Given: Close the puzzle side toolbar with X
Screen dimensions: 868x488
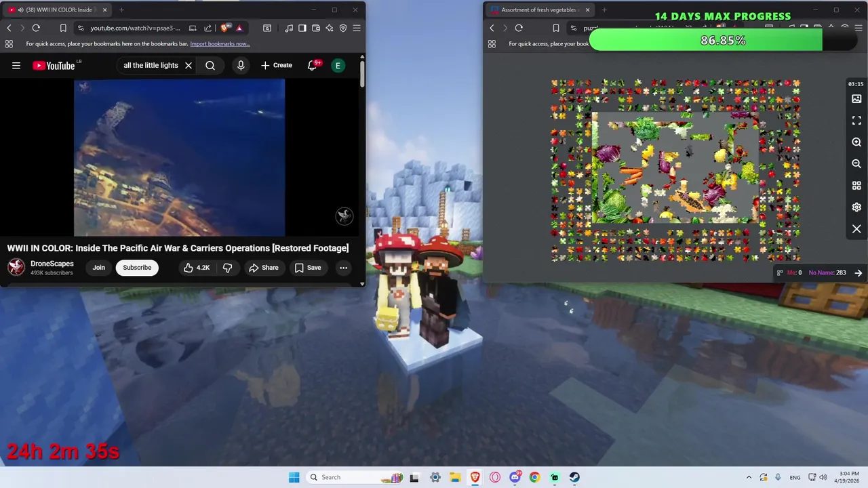Looking at the screenshot, I should (856, 229).
